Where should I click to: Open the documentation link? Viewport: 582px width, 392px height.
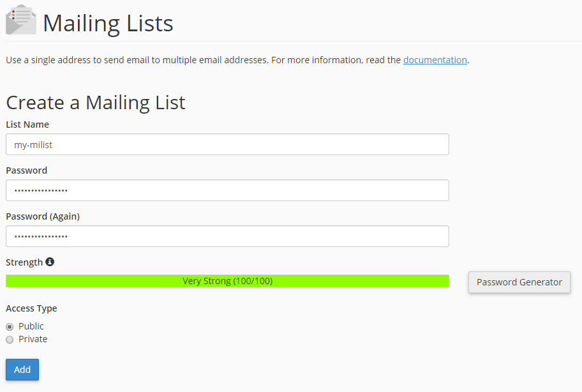click(435, 59)
